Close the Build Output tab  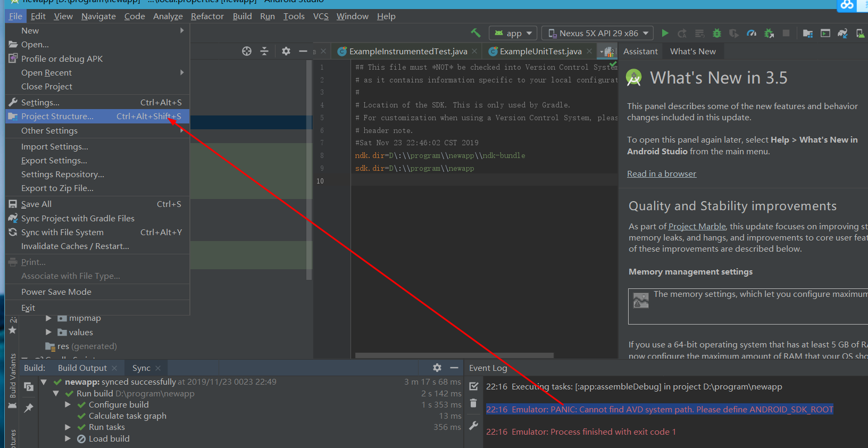click(114, 368)
